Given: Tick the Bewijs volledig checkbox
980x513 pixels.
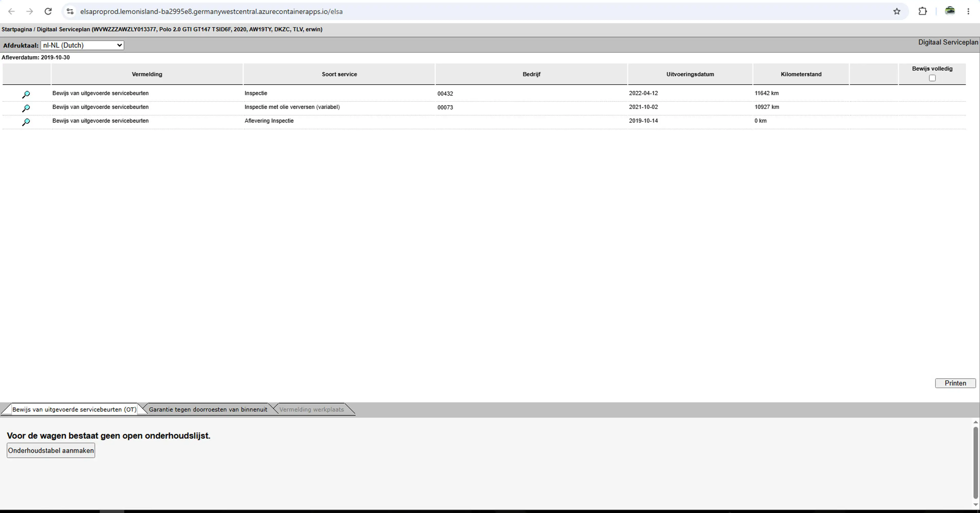Looking at the screenshot, I should pyautogui.click(x=932, y=78).
